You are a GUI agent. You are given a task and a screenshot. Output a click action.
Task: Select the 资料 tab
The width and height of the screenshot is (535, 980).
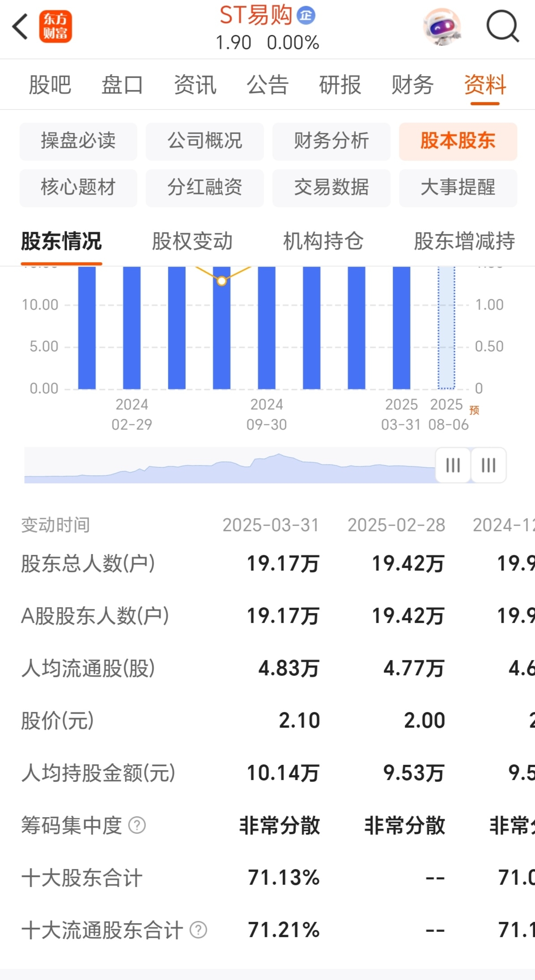(485, 85)
